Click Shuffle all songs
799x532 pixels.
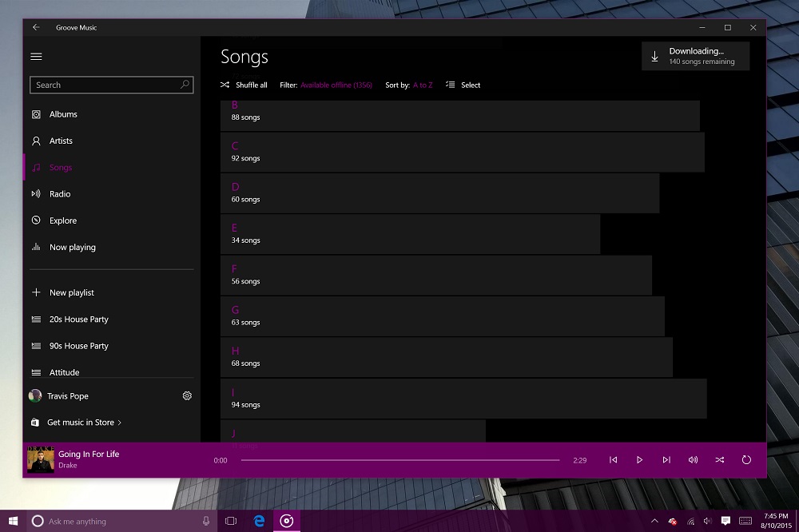244,85
